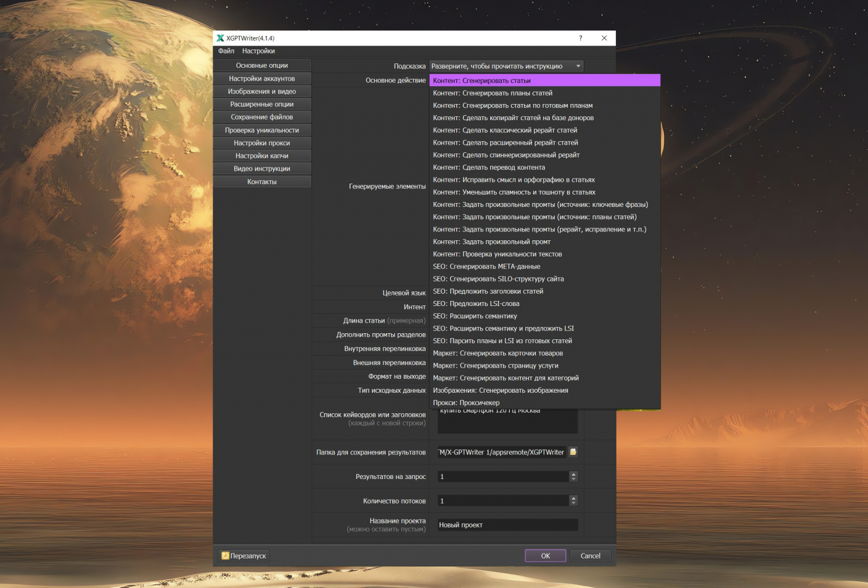Click the folder browse icon beside results path
The height and width of the screenshot is (588, 868).
coord(573,452)
